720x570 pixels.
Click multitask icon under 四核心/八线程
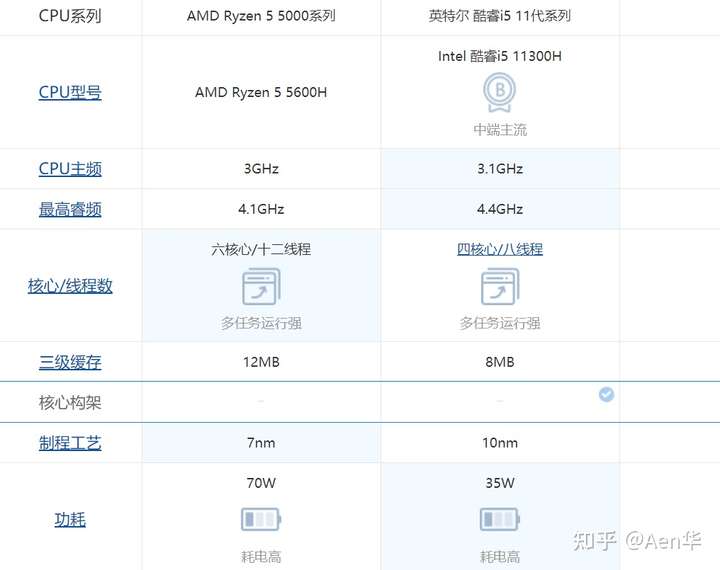(x=500, y=287)
